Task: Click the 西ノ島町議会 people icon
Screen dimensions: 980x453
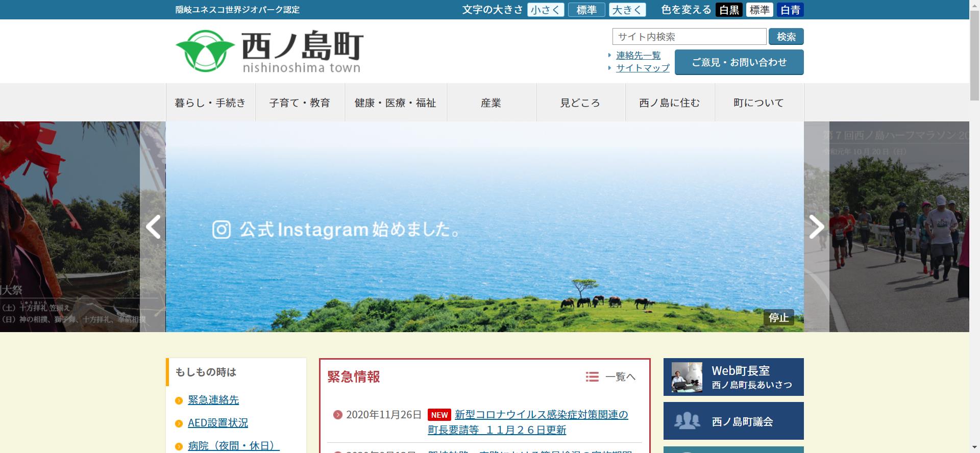Action: 687,421
